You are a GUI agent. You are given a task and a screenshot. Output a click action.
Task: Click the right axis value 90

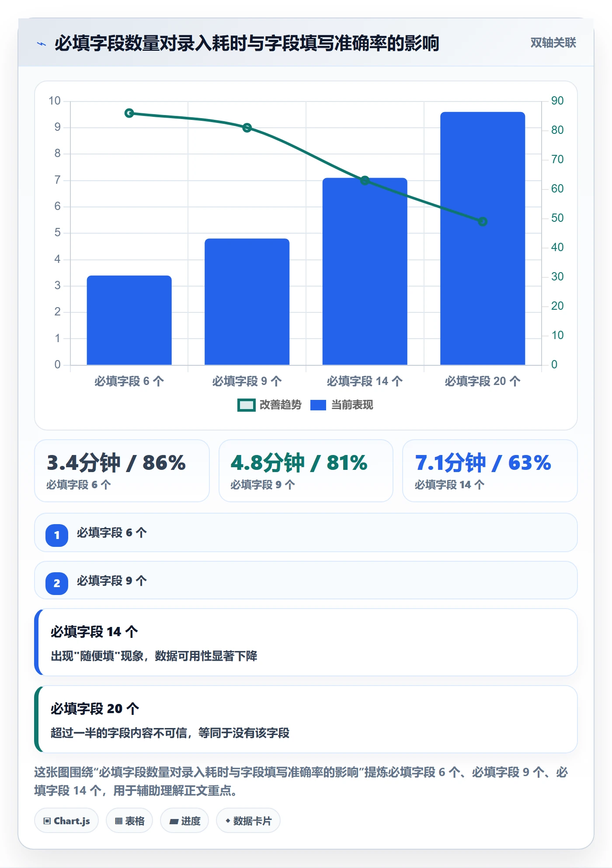(x=557, y=101)
